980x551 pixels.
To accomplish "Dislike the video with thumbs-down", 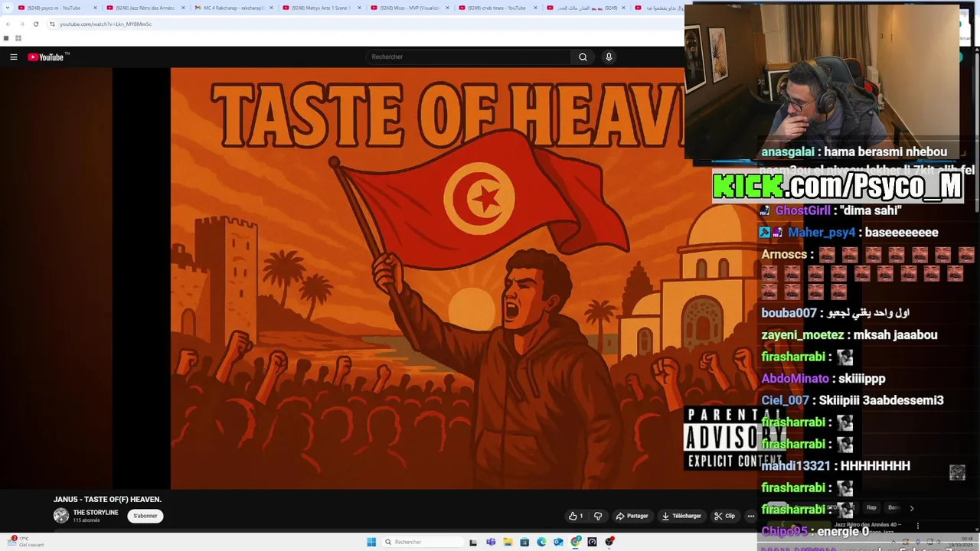I will (x=598, y=516).
